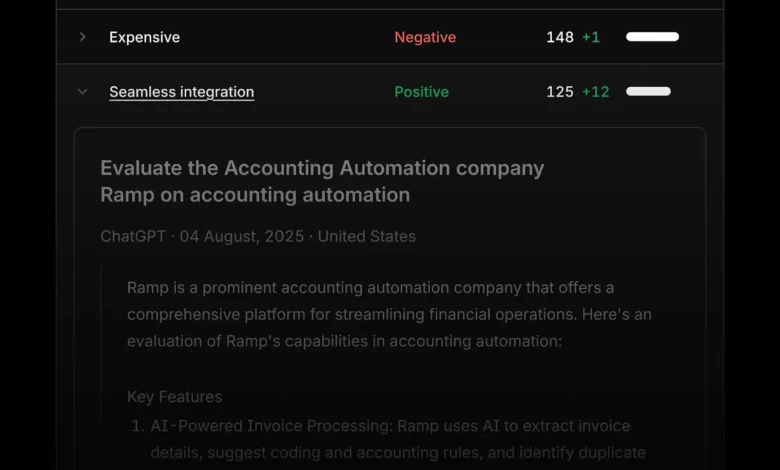Click the Expensive row volume bar

(652, 37)
